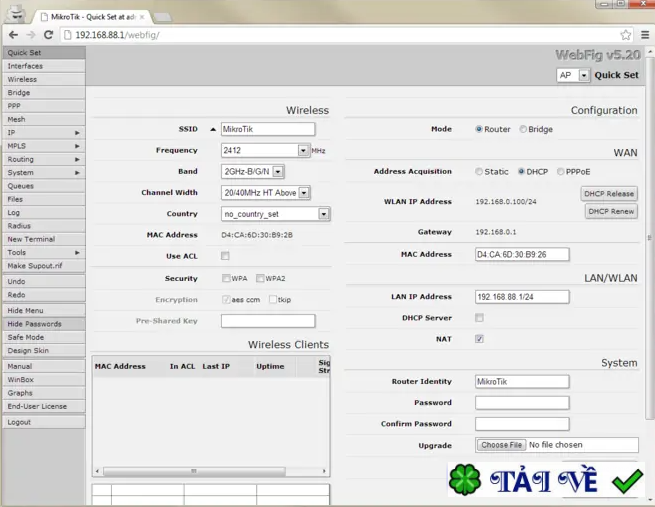Click the DHCP Release button
The height and width of the screenshot is (507, 655).
coord(609,194)
